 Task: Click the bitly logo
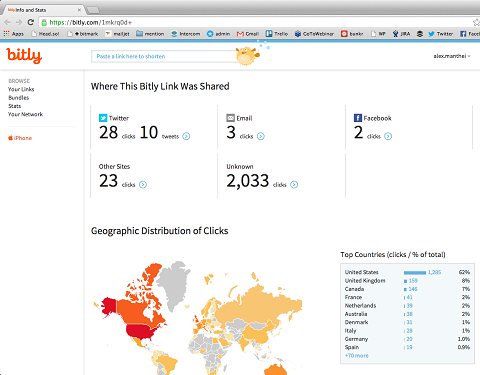pos(24,55)
